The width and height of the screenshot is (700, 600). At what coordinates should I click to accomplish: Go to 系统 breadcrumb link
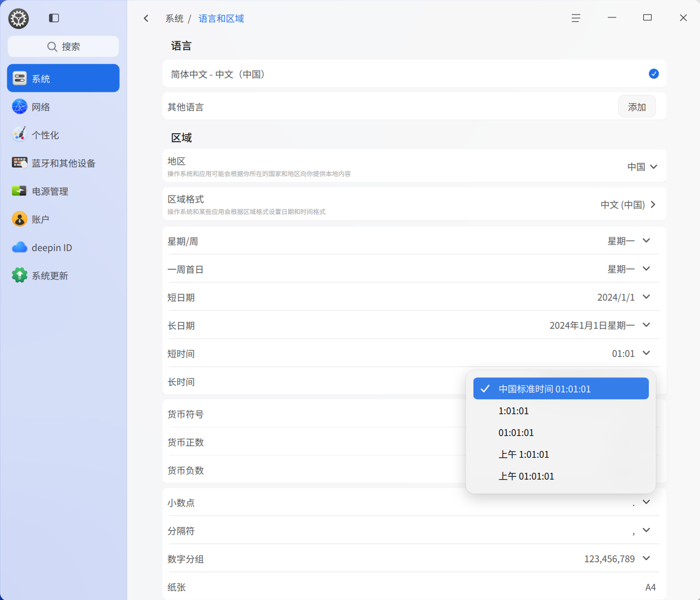pos(174,19)
